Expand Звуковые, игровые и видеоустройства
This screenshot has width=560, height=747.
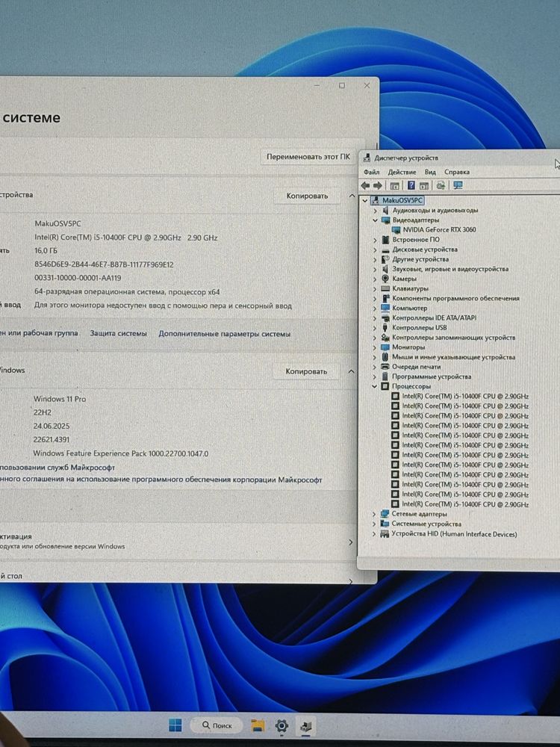coord(375,269)
